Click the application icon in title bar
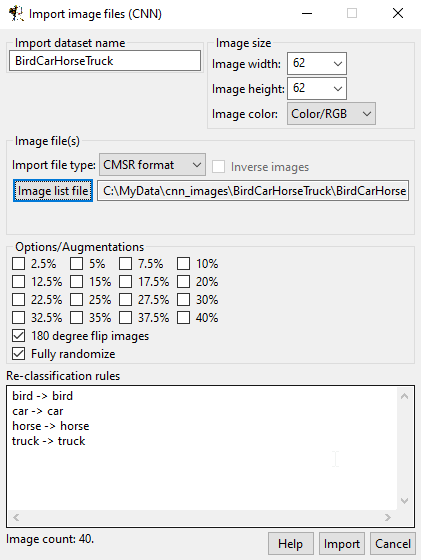The image size is (421, 560). click(16, 14)
